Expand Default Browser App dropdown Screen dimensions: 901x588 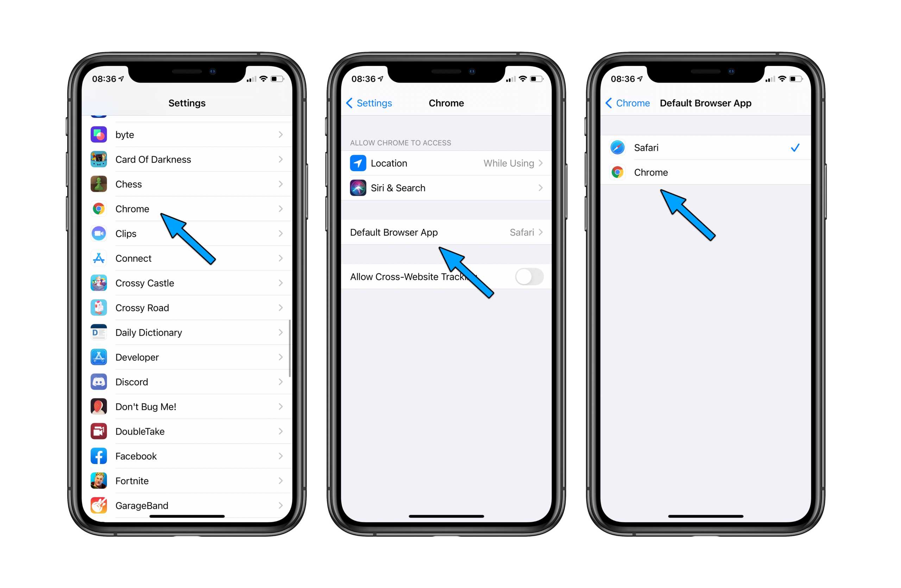450,233
